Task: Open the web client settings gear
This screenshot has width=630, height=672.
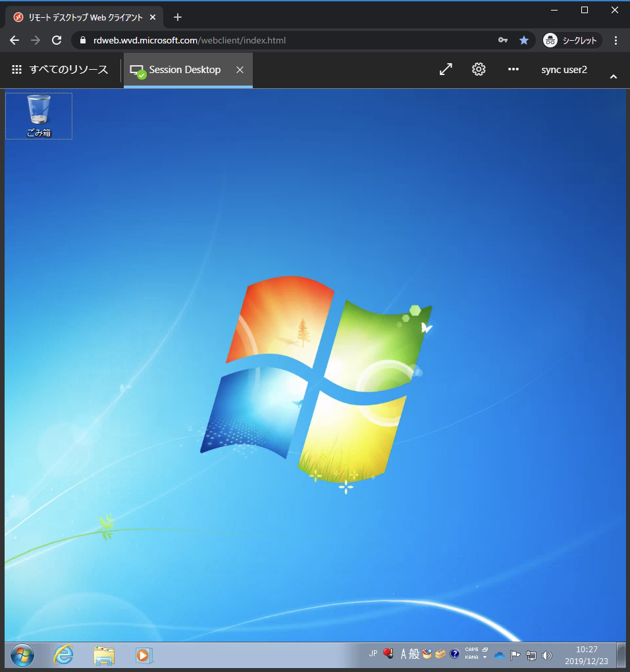Action: pos(479,69)
